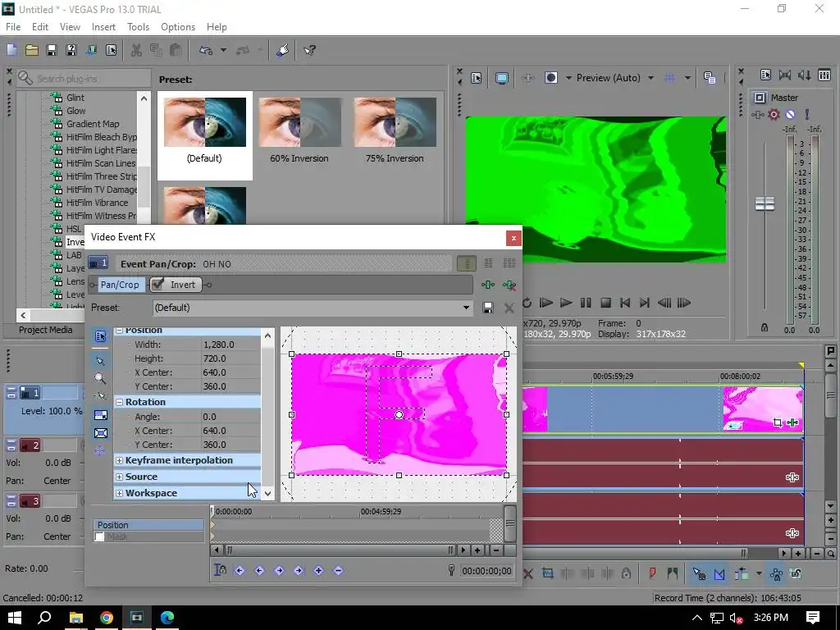Activate the What's This help icon
This screenshot has height=630, width=840.
point(309,50)
